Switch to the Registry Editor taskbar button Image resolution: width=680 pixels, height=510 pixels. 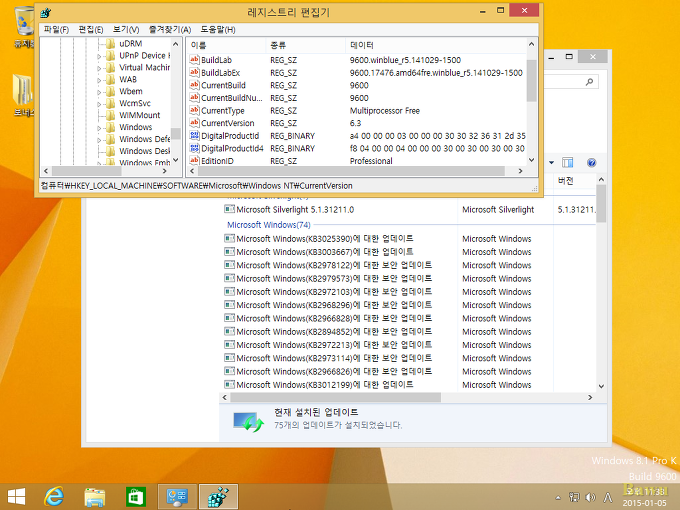coord(218,497)
